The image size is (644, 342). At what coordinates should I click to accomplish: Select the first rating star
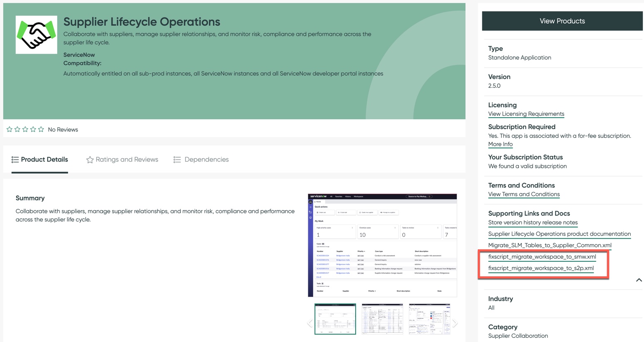(x=10, y=130)
